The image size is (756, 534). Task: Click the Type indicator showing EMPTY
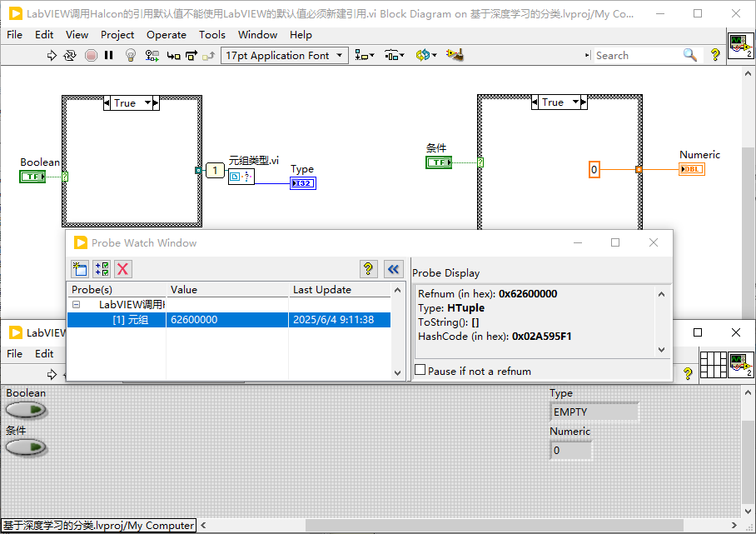point(594,412)
